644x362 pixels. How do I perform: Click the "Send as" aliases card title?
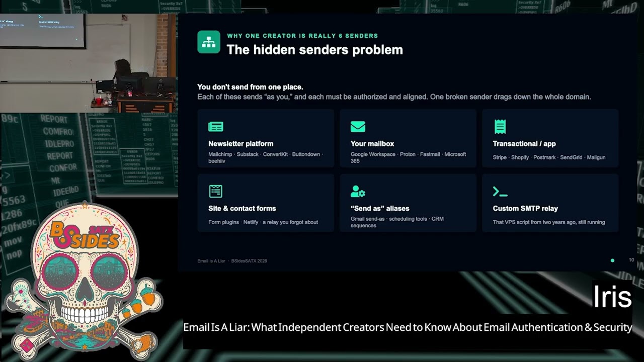[380, 208]
